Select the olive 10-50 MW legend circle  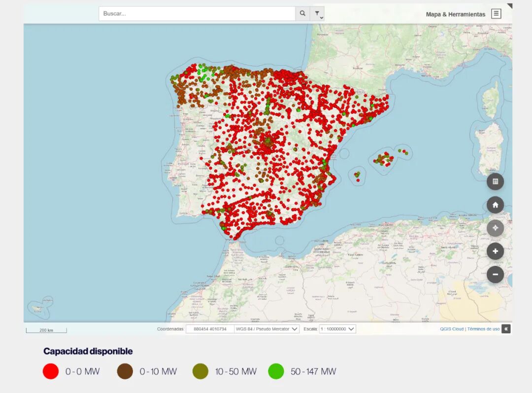[200, 371]
